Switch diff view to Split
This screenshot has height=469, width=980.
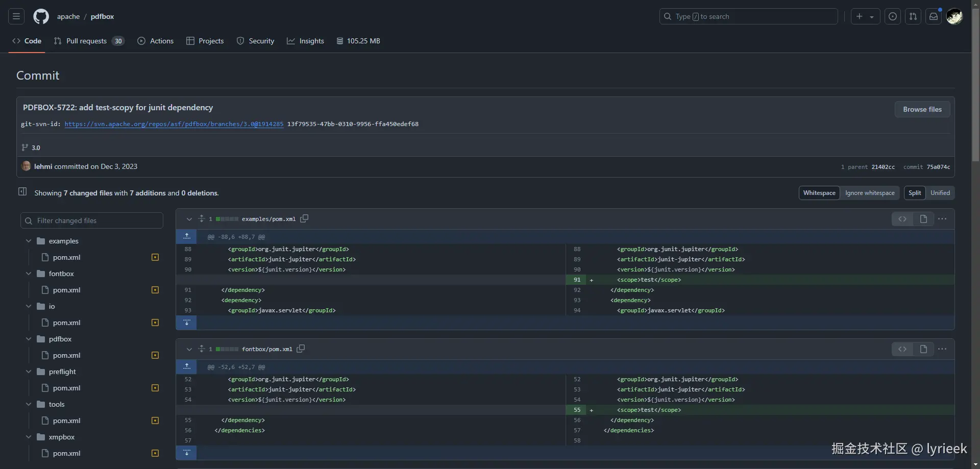[x=915, y=193]
